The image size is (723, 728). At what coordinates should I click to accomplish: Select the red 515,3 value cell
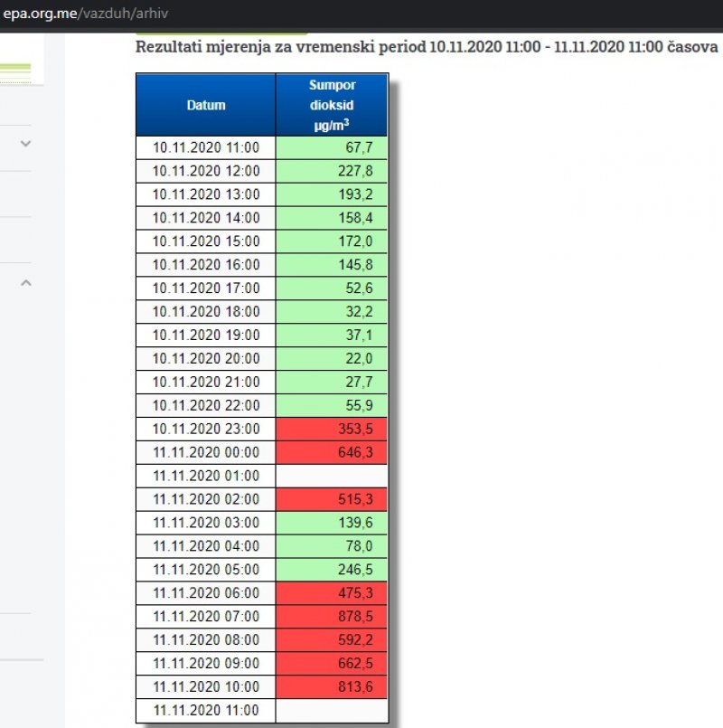coord(332,499)
